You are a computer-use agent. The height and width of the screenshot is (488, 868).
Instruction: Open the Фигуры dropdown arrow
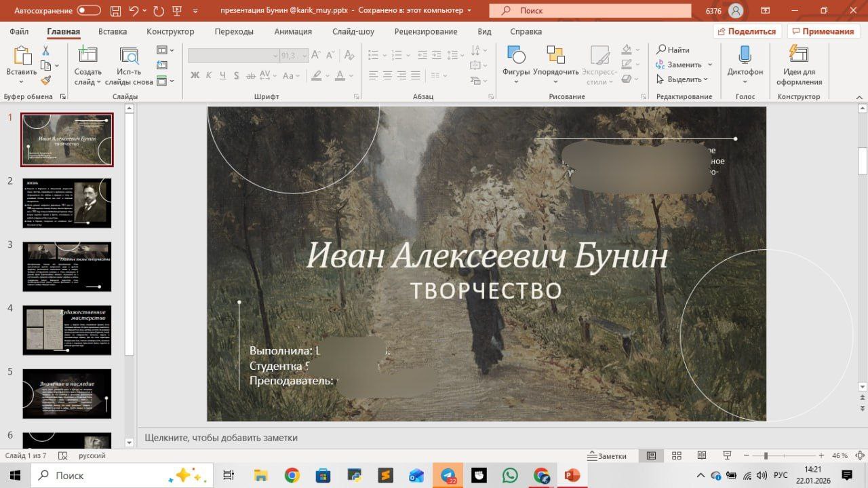pyautogui.click(x=516, y=82)
